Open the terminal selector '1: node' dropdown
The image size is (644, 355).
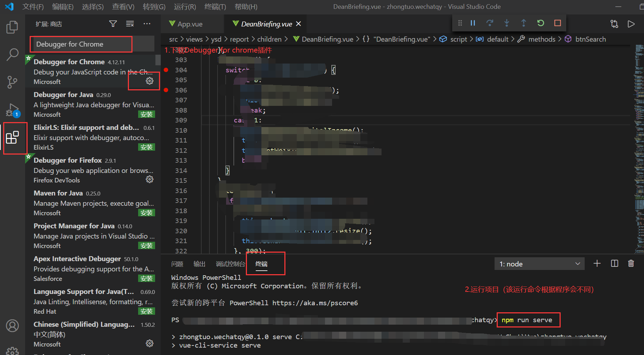point(539,264)
